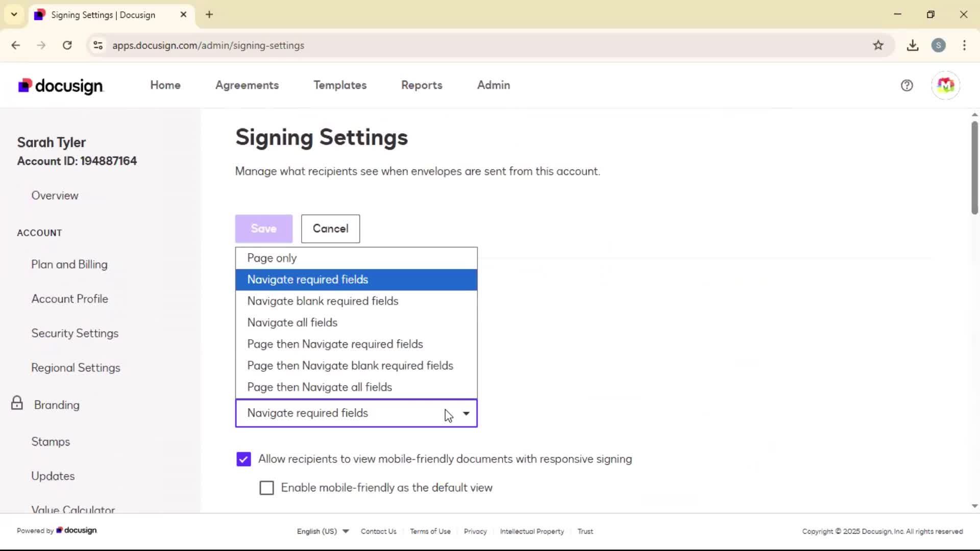The width and height of the screenshot is (980, 551).
Task: Click Intellectual Property footer link
Action: click(x=532, y=531)
